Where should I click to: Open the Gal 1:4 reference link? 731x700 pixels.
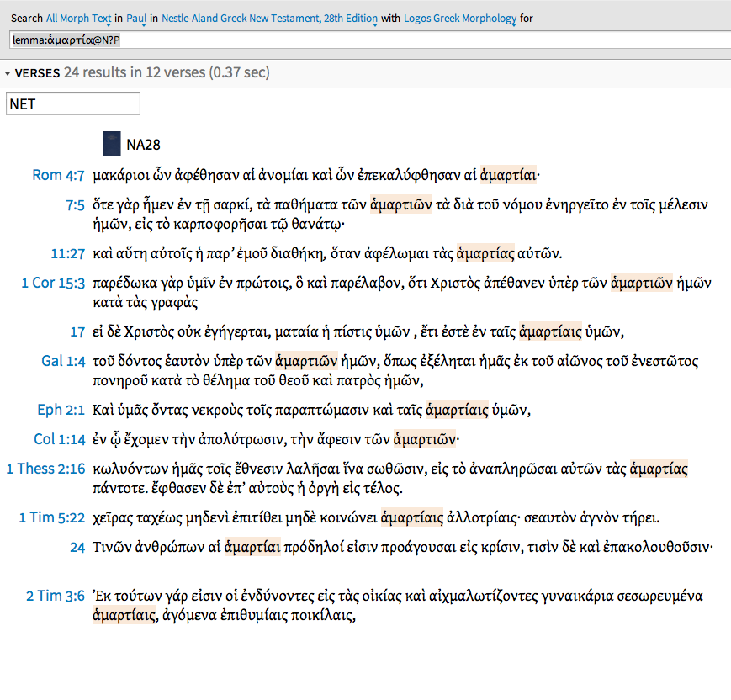coord(63,362)
